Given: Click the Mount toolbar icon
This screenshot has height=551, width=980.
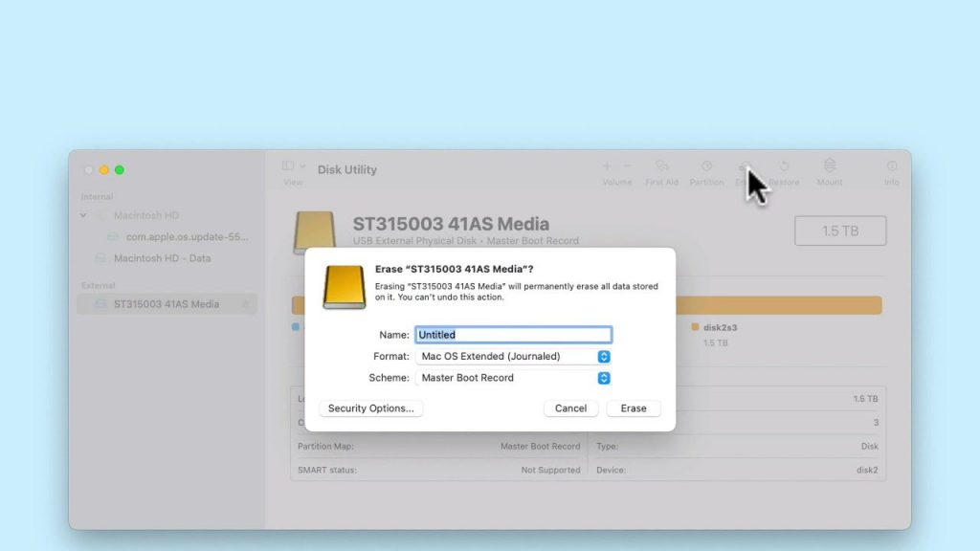Looking at the screenshot, I should point(830,165).
